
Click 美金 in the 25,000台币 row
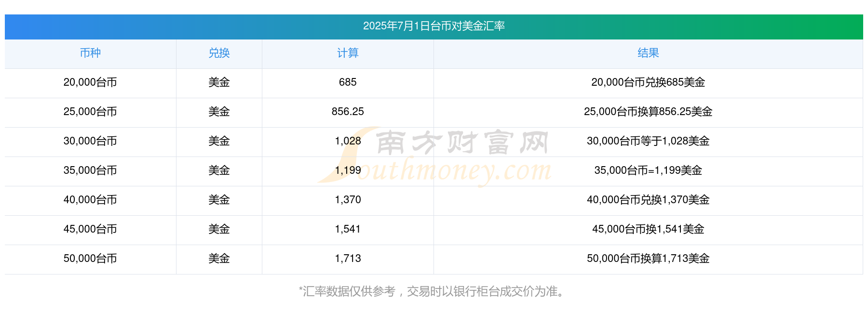219,112
